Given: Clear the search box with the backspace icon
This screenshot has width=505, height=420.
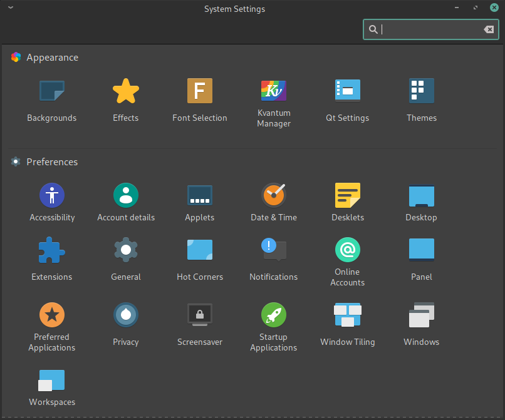Looking at the screenshot, I should click(x=489, y=29).
